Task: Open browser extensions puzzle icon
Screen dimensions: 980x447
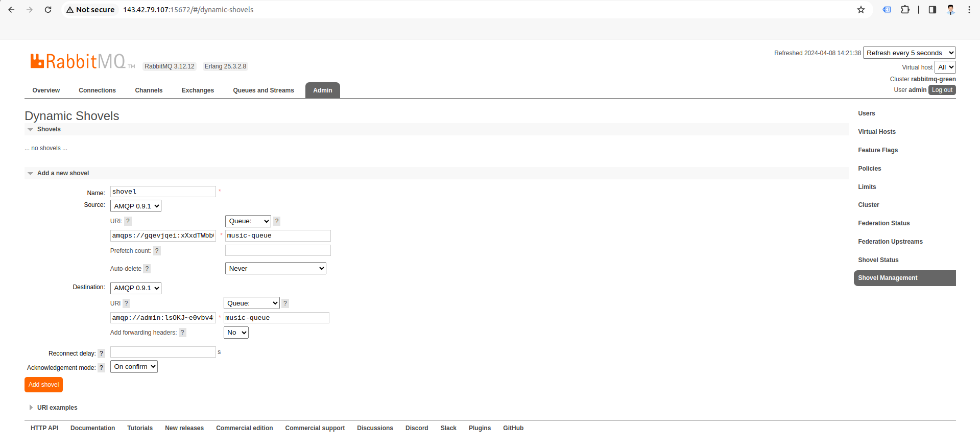Action: coord(905,10)
